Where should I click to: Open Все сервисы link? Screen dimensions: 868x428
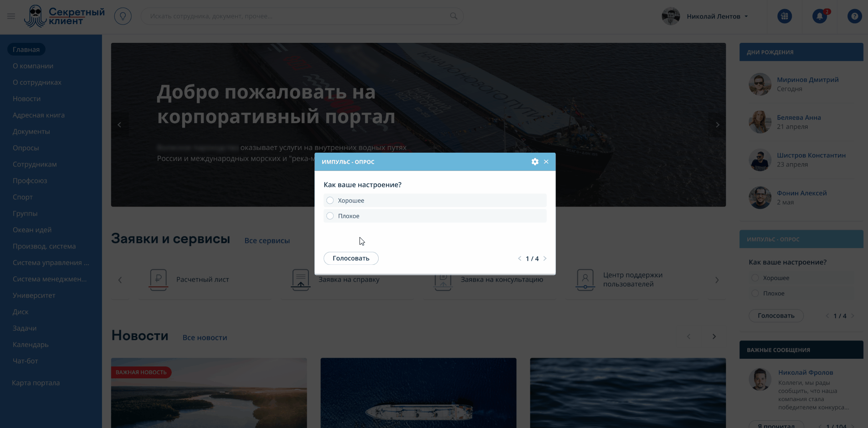coord(267,241)
